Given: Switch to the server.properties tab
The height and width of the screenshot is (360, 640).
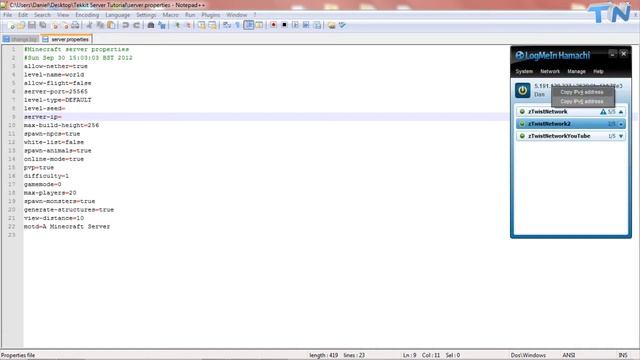Looking at the screenshot, I should (67, 40).
